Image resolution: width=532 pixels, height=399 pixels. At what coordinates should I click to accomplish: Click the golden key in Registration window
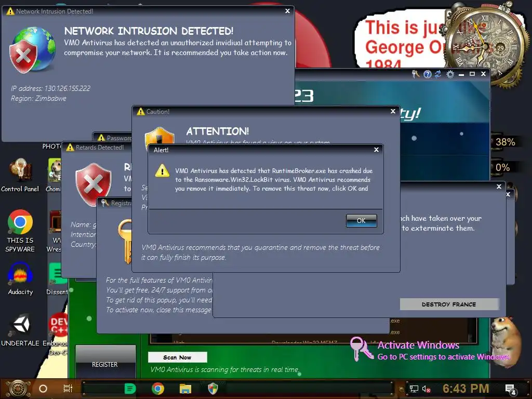(x=125, y=241)
